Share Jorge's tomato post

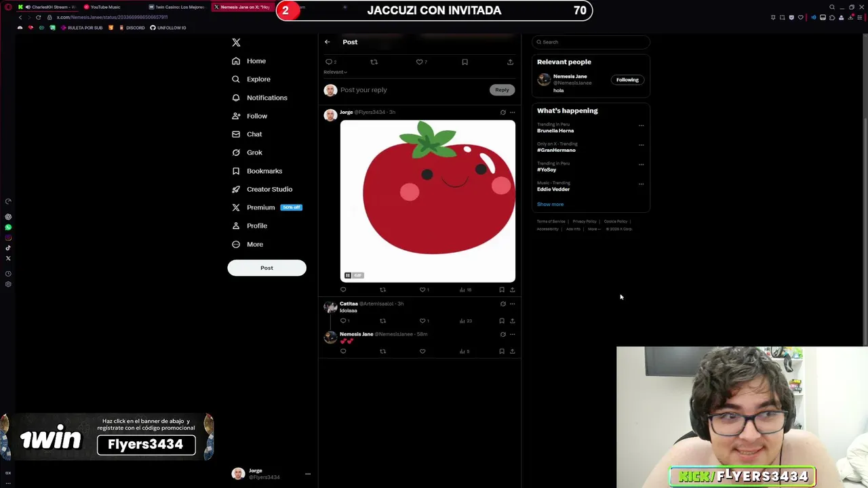(512, 290)
